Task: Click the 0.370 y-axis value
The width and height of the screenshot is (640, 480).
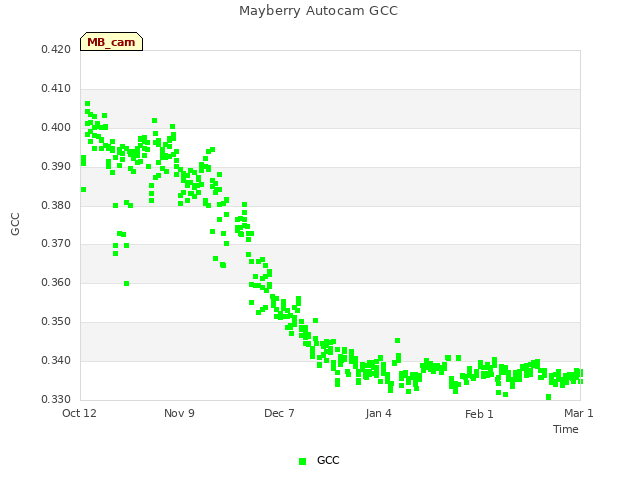Action: pos(56,244)
